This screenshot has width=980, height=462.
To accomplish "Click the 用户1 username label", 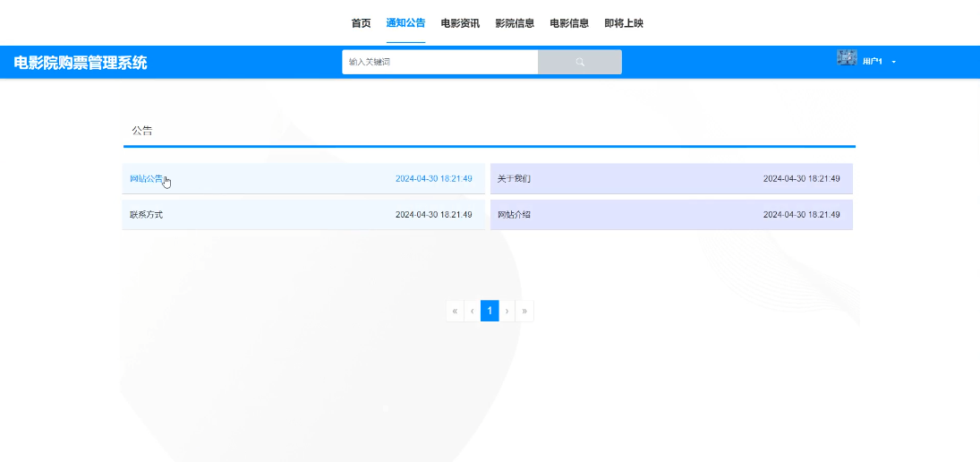I will tap(872, 61).
